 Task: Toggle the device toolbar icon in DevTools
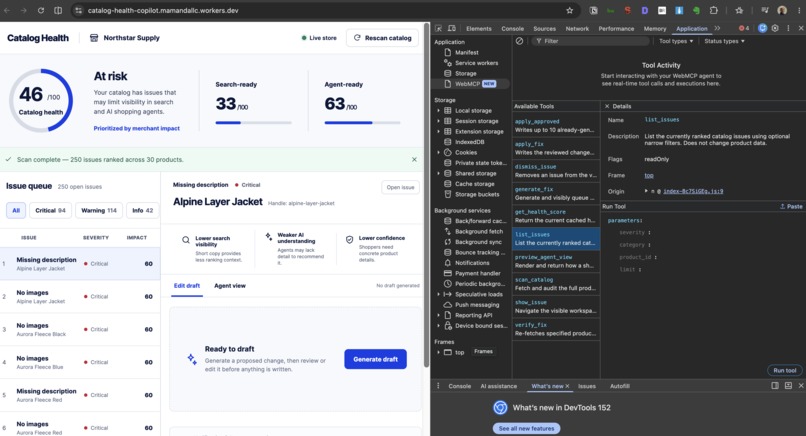451,28
